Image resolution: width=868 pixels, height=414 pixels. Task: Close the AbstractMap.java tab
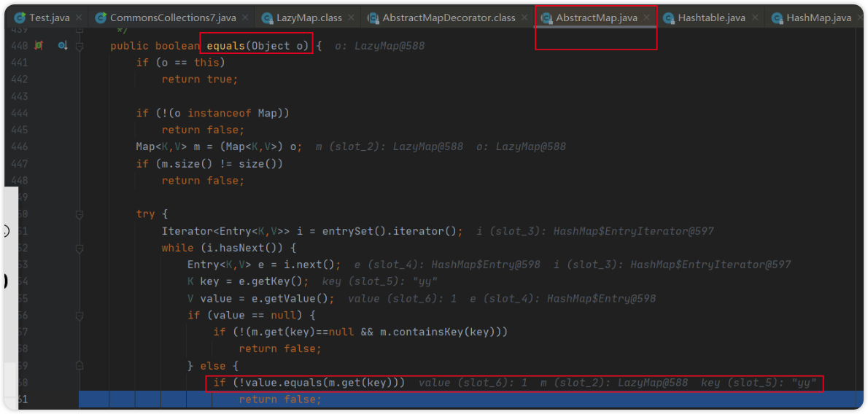646,17
